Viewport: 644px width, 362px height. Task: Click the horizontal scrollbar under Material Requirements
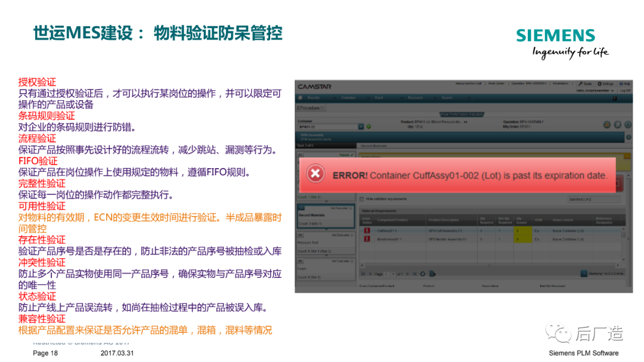coord(488,264)
